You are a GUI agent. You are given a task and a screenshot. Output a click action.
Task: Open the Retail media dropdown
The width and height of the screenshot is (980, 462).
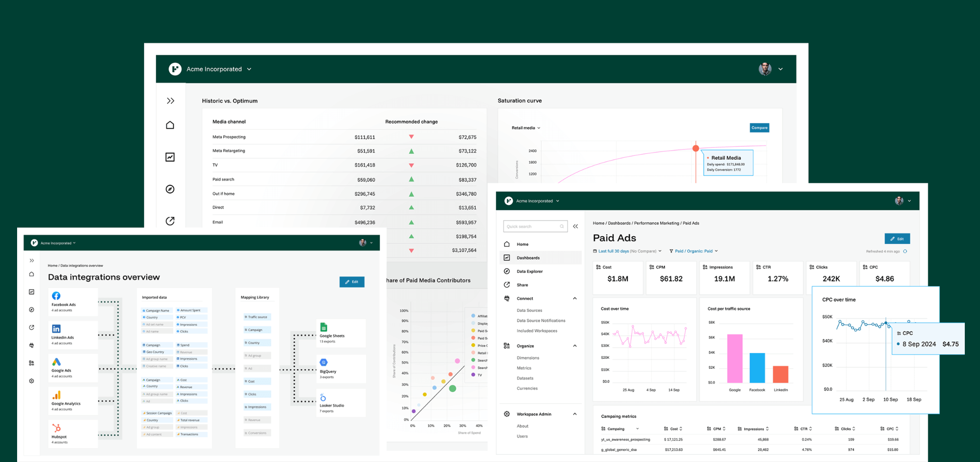point(526,128)
